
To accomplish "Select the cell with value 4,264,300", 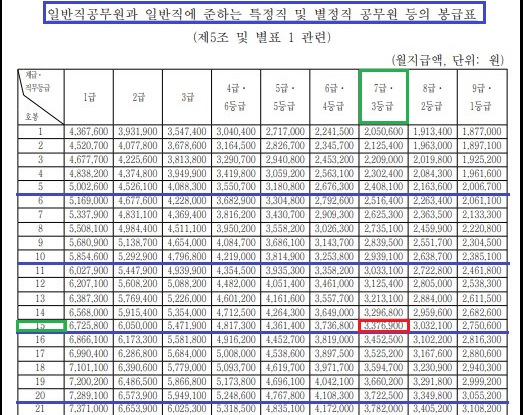I will (x=285, y=313).
